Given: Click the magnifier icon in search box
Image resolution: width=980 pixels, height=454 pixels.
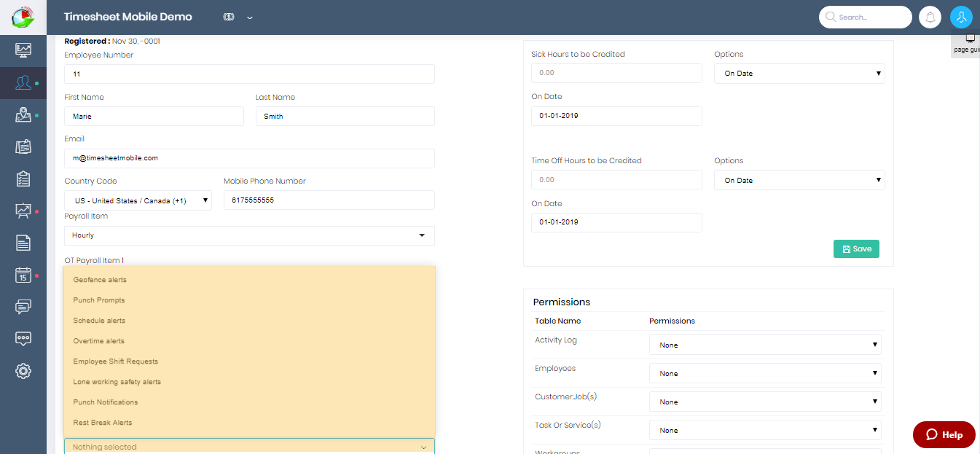Looking at the screenshot, I should tap(831, 17).
